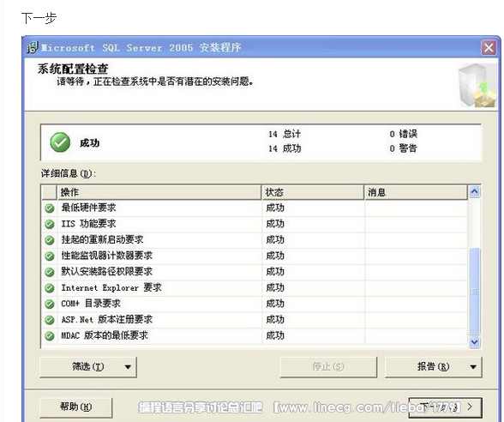Click the 下一步 next button
The height and width of the screenshot is (422, 504).
pos(446,407)
